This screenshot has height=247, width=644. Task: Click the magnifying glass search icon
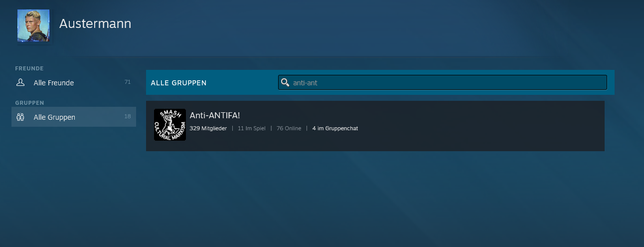(x=285, y=82)
